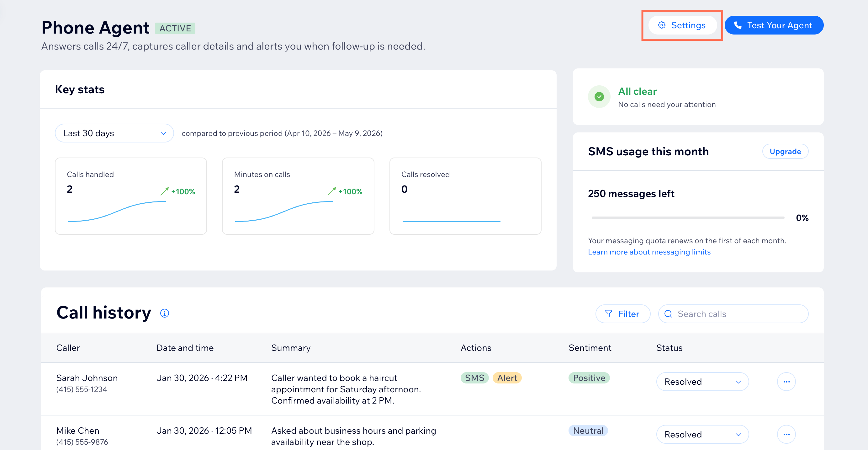This screenshot has width=868, height=450.
Task: Open more options for Sarah Johnson's call
Action: tap(786, 382)
